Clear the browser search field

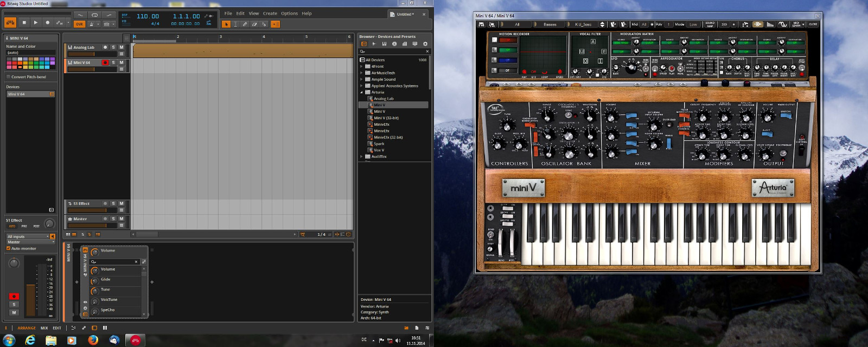coord(427,52)
